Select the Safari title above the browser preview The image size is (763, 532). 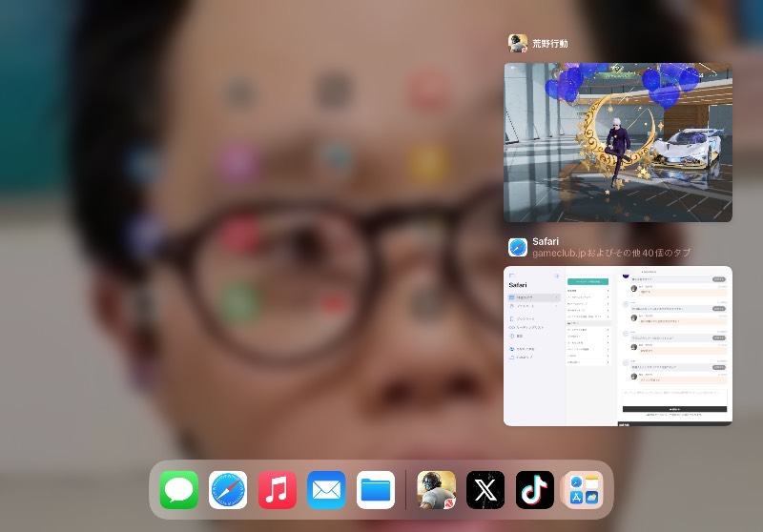546,241
